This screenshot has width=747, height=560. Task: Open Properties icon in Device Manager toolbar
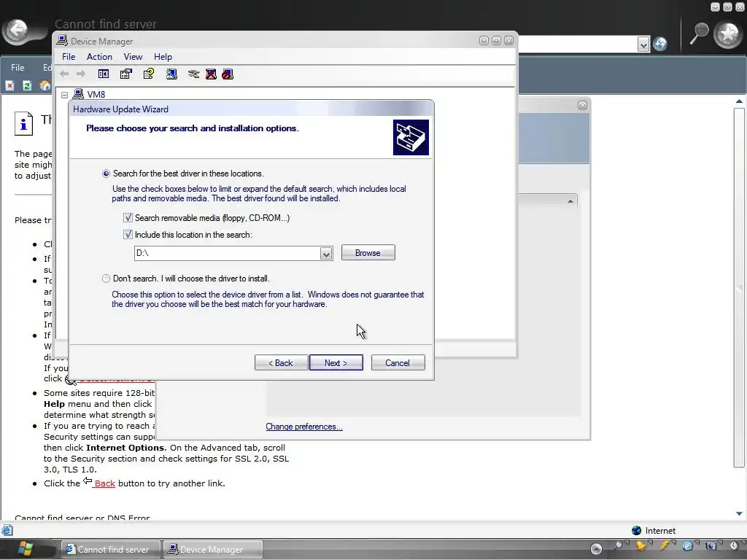pyautogui.click(x=125, y=74)
